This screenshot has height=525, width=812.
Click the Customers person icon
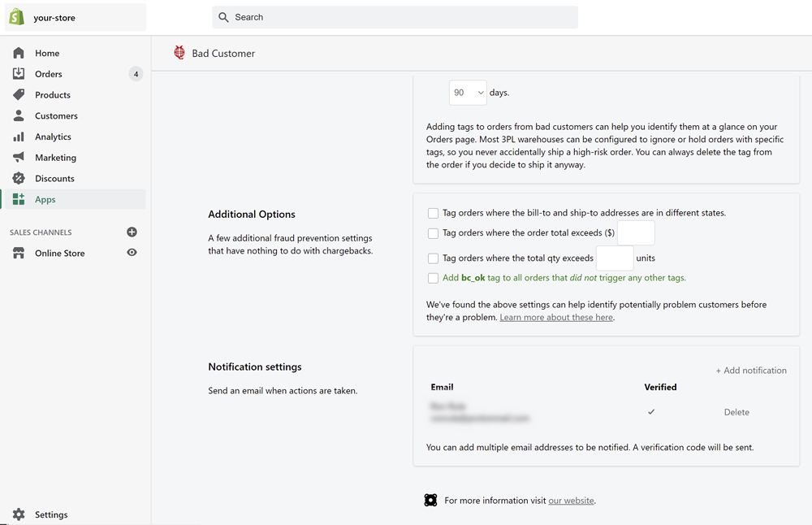pyautogui.click(x=19, y=115)
